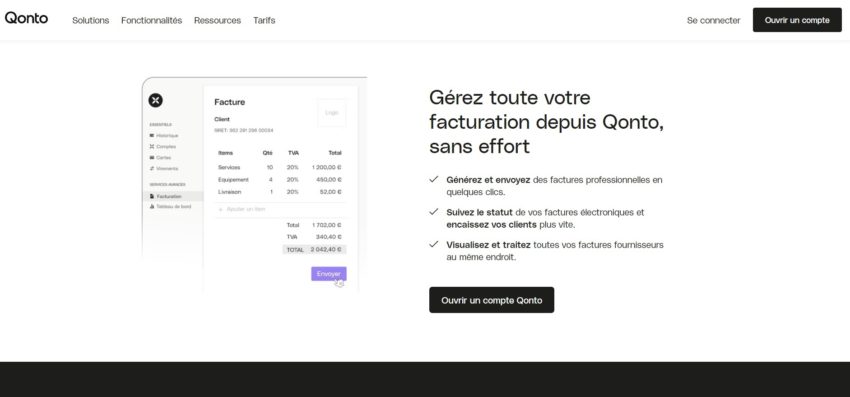Click the amount 450,00 € in the invoice
This screenshot has width=850, height=397.
pyautogui.click(x=330, y=180)
